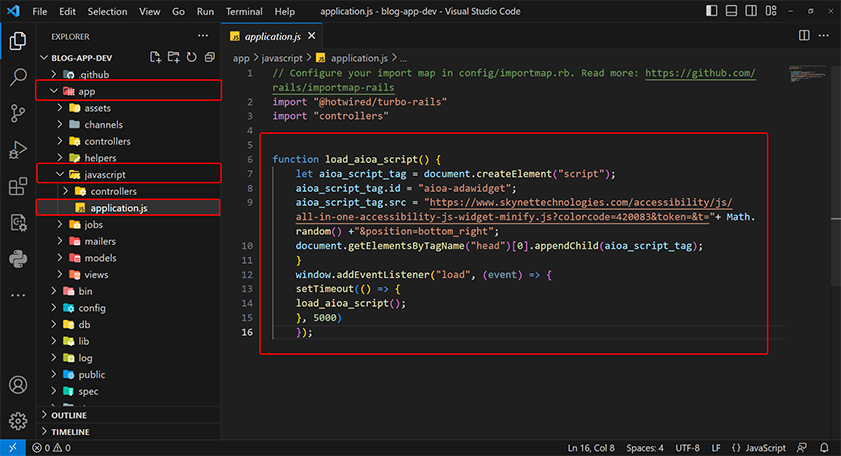Open the Selection menu
The height and width of the screenshot is (456, 841).
[107, 11]
